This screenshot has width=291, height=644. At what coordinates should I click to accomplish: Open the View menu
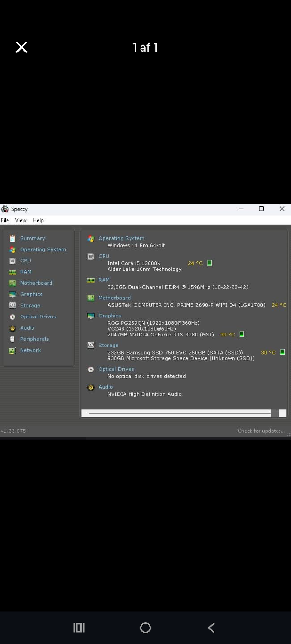(x=21, y=220)
